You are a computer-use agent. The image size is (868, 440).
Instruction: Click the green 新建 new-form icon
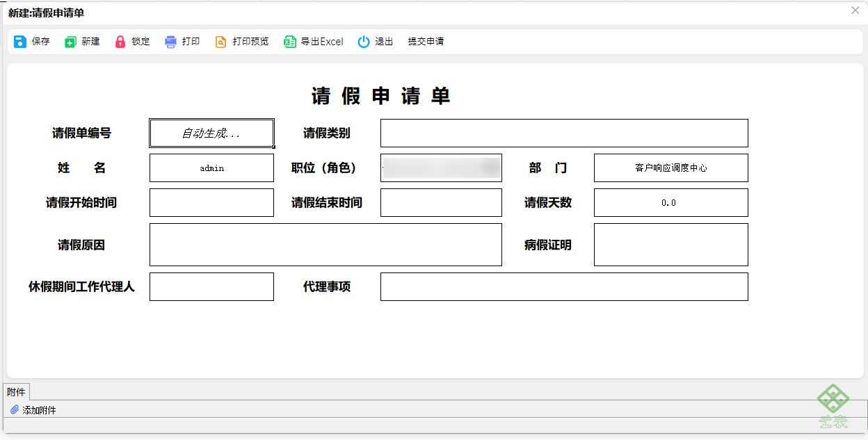(70, 42)
